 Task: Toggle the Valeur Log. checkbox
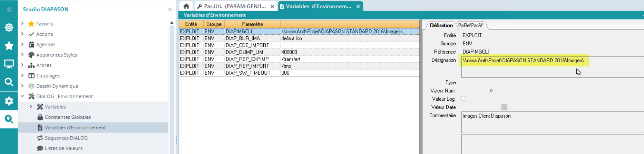click(x=464, y=99)
